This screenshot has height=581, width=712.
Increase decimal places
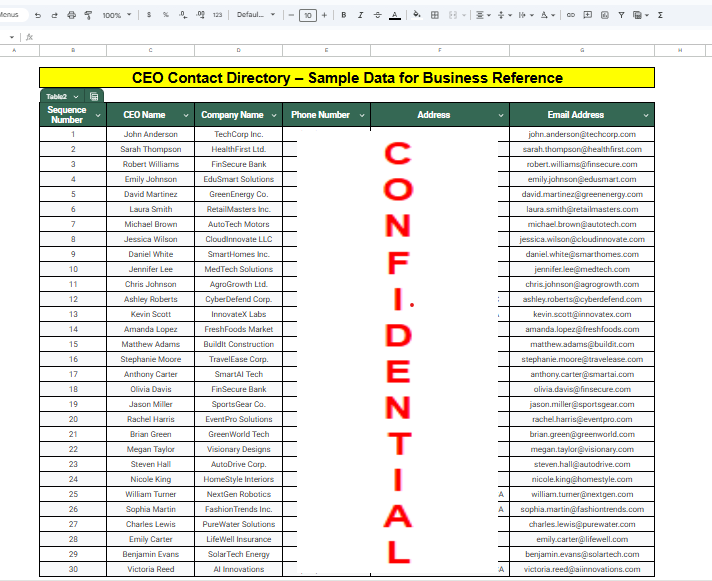(x=200, y=15)
